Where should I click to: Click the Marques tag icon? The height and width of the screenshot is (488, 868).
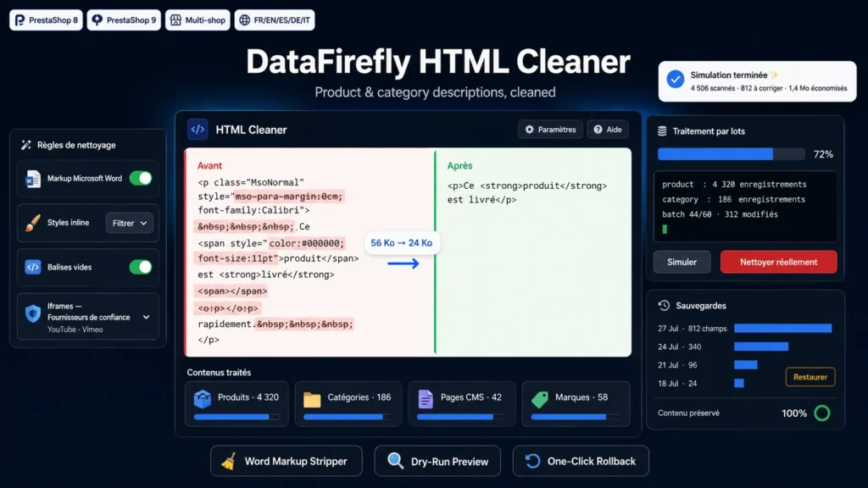pyautogui.click(x=540, y=398)
